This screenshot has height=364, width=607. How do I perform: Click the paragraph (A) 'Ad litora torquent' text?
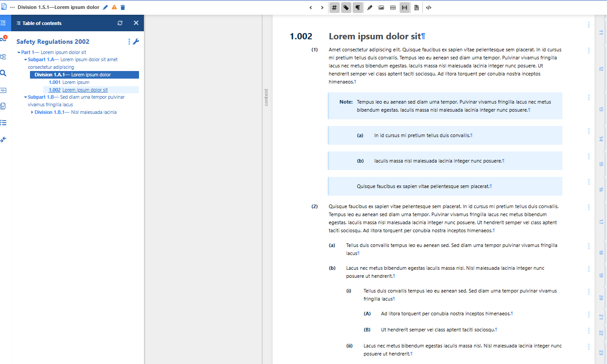pos(446,314)
